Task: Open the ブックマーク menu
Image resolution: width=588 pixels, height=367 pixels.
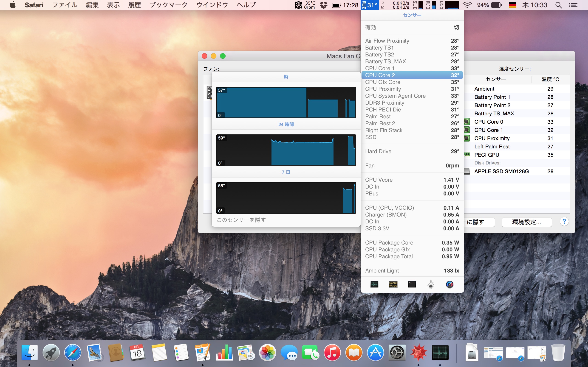Action: tap(168, 5)
